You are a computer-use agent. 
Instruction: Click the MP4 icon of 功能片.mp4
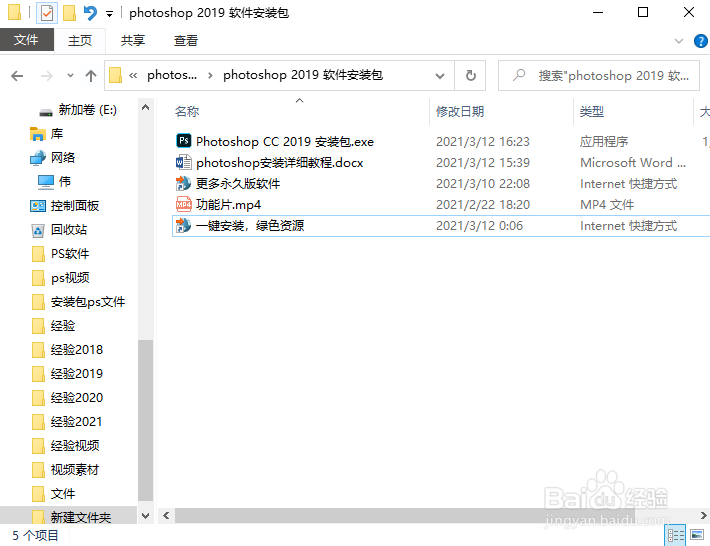pyautogui.click(x=183, y=204)
